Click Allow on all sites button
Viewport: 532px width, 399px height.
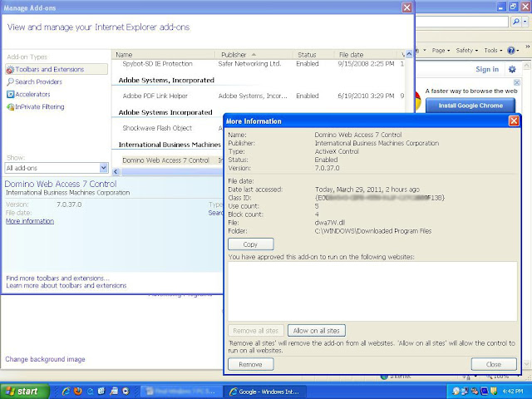pos(317,331)
